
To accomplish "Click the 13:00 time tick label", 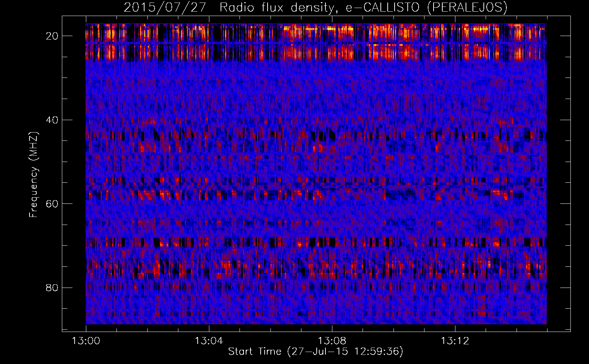I will [x=86, y=341].
